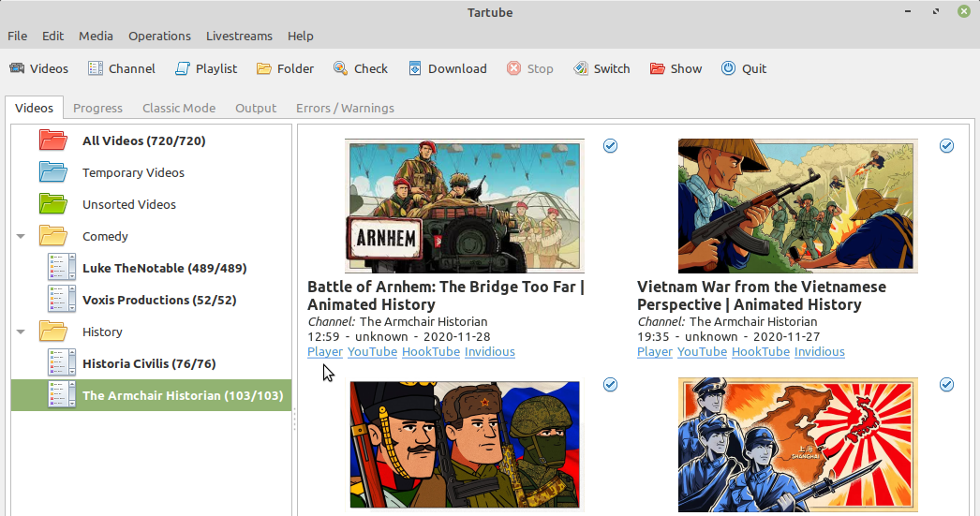Click the Show toolbar button

coord(676,68)
